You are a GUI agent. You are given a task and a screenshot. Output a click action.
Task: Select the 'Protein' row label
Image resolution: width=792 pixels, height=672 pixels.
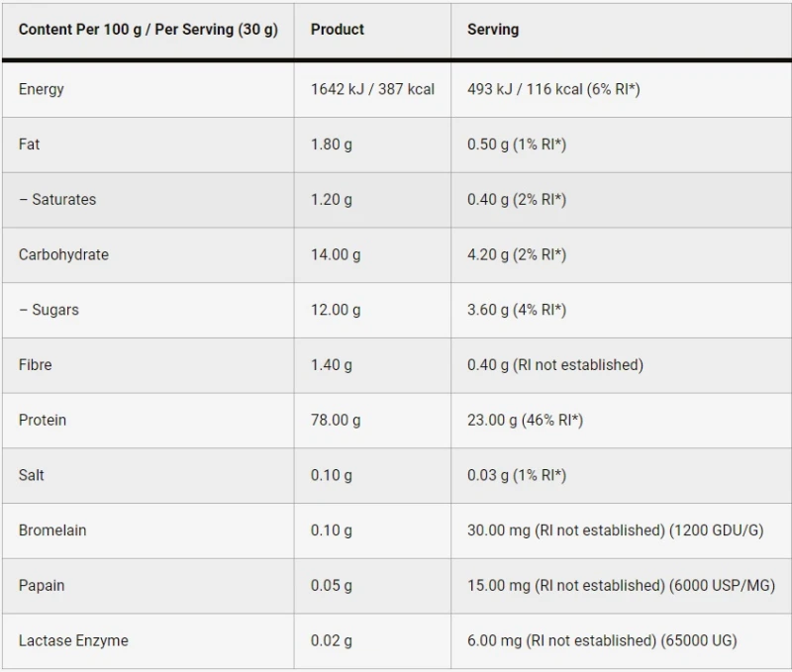[x=43, y=420]
